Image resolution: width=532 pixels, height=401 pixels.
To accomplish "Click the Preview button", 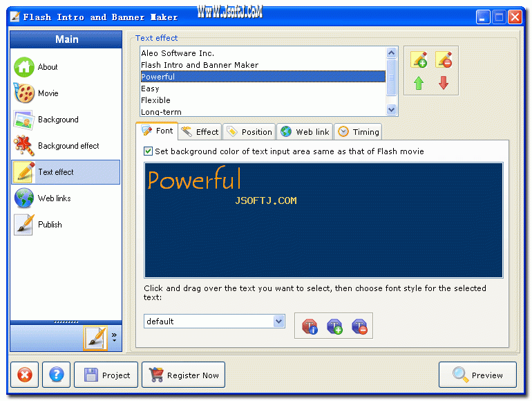I will pos(477,375).
